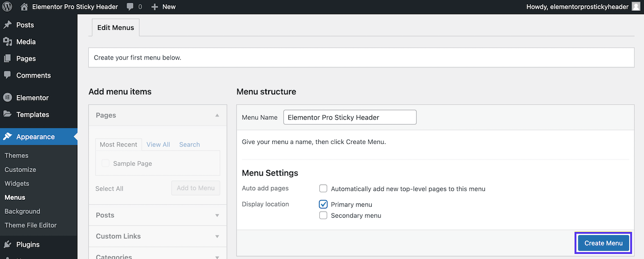Check the Secondary menu display location
Screen dimensions: 644x259
coord(323,215)
